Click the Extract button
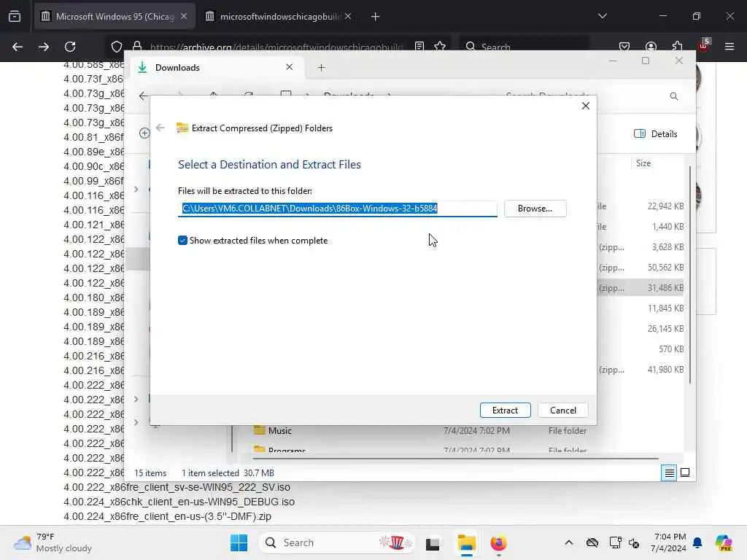 pyautogui.click(x=505, y=410)
